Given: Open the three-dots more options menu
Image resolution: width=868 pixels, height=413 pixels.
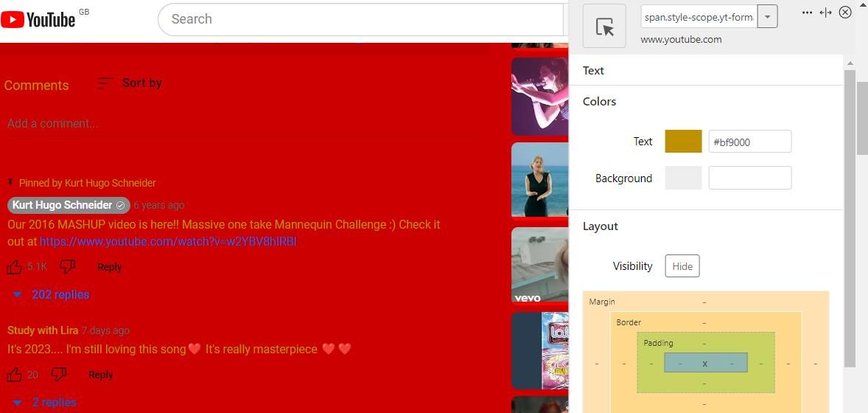Looking at the screenshot, I should [x=807, y=13].
